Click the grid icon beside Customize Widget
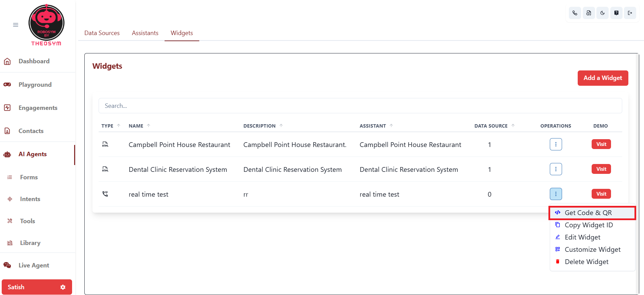Screen dimensions: 644x295 click(558, 249)
